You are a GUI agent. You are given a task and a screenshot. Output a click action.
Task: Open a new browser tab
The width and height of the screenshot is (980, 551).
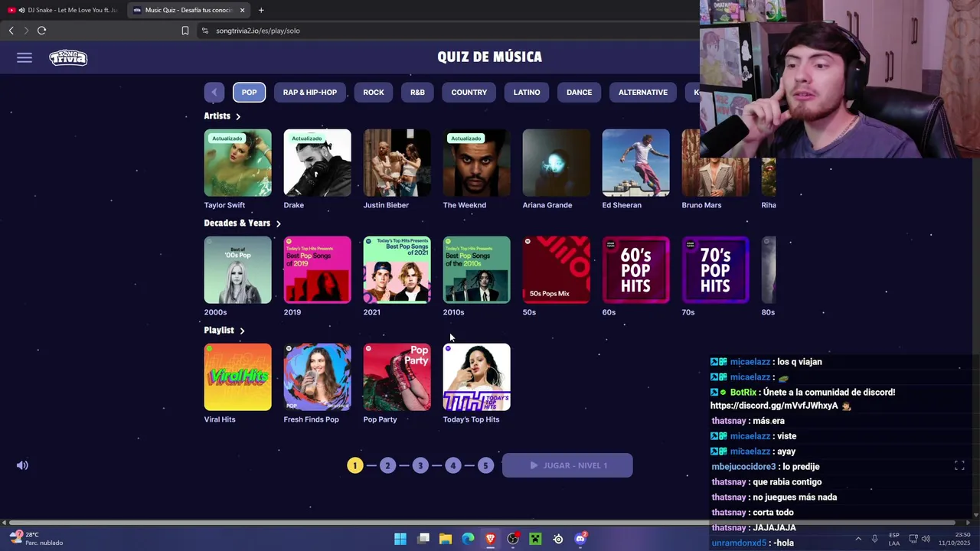261,10
